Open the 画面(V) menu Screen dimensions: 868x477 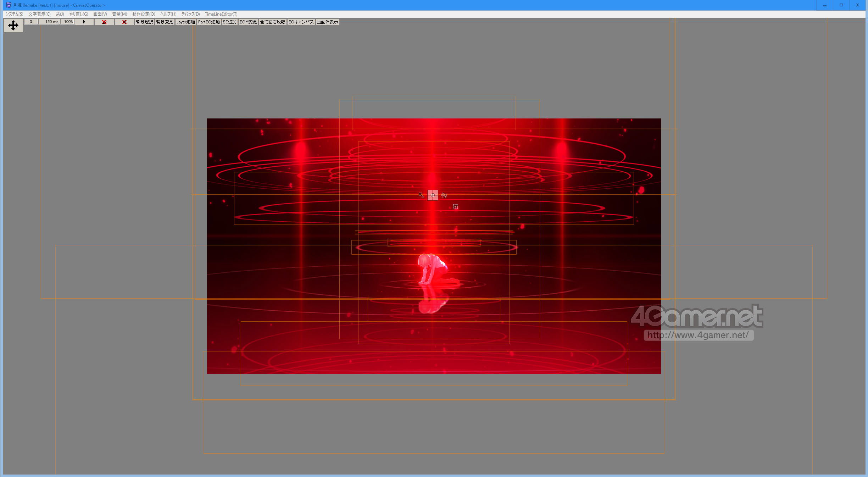pyautogui.click(x=100, y=14)
